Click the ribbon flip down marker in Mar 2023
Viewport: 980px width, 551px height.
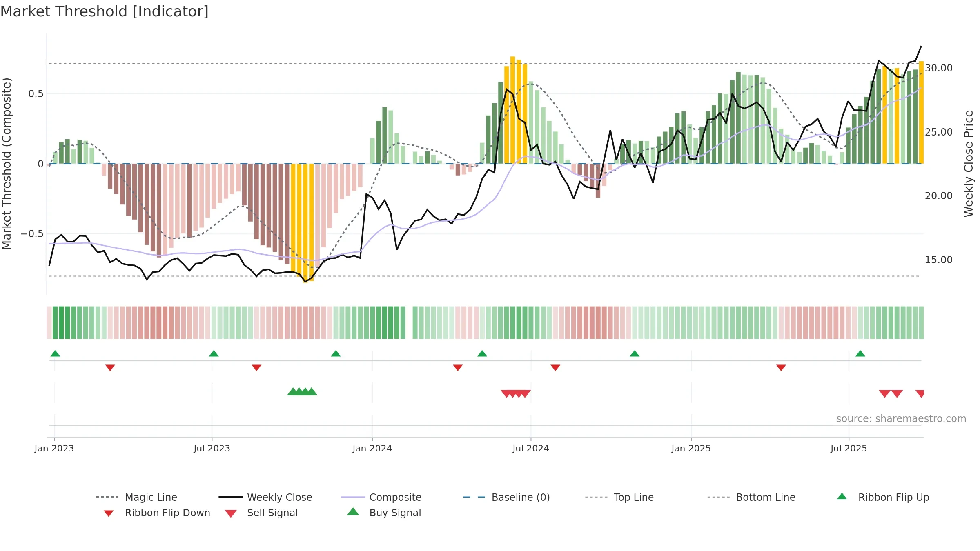[110, 368]
